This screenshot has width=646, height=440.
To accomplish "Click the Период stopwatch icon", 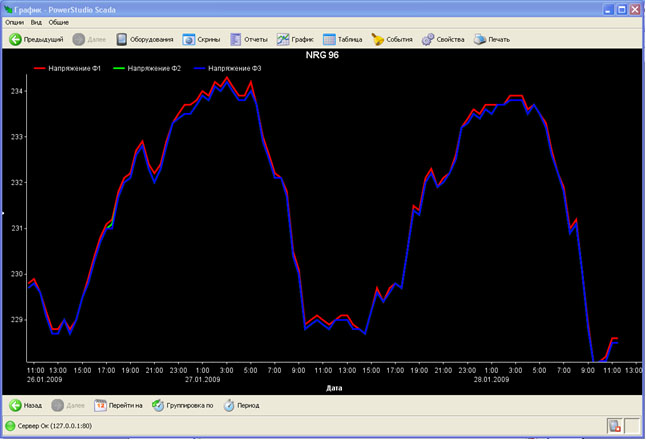I will (x=229, y=405).
